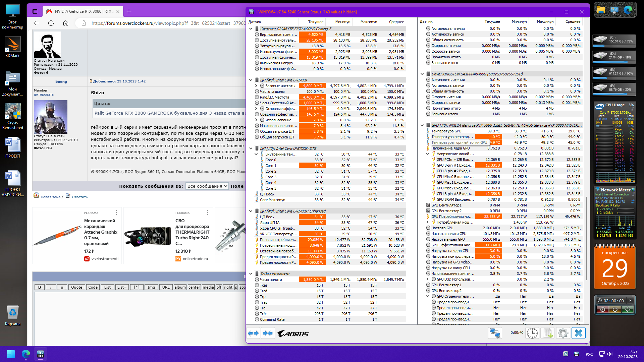Open the remote monitoring network icon
The width and height of the screenshot is (644, 362).
(495, 333)
